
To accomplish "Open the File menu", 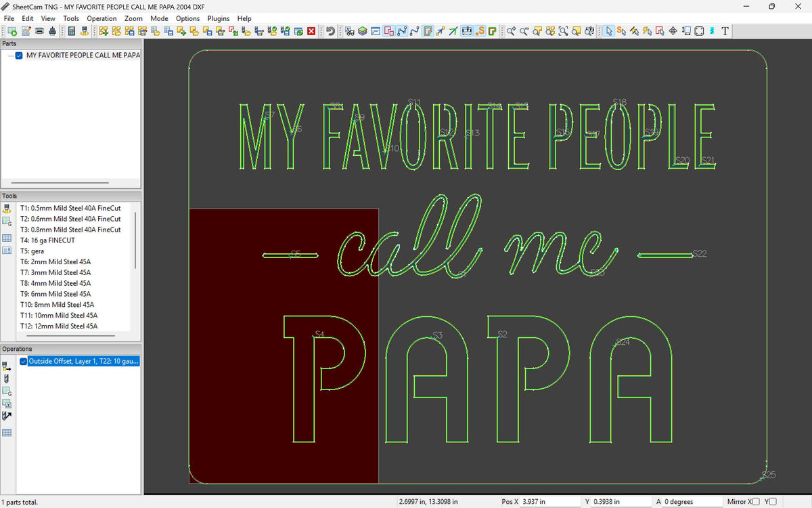I will click(9, 18).
